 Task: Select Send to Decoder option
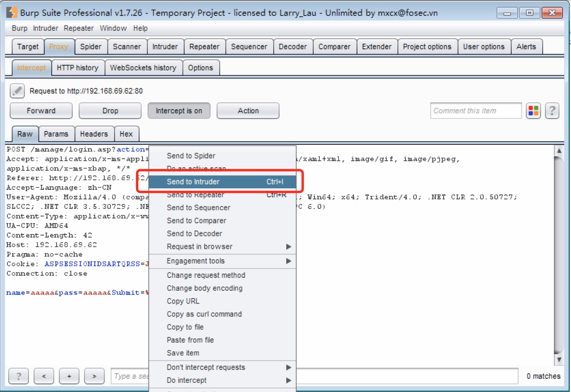(223, 234)
